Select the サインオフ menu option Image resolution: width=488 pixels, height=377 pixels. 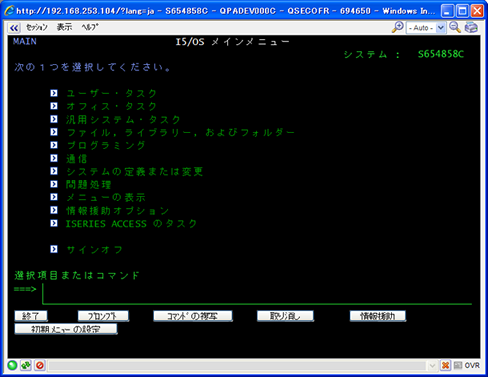click(94, 250)
